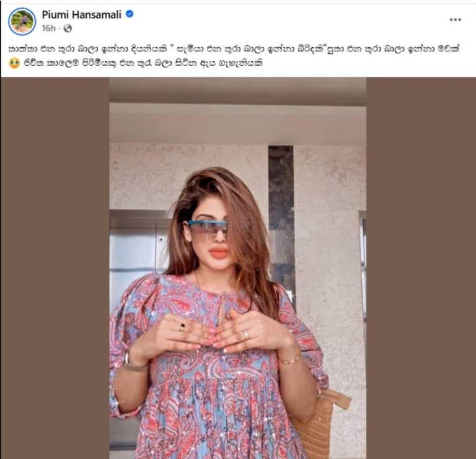Click the brown area right of the photo
476x459 pixels.
click(x=421, y=268)
